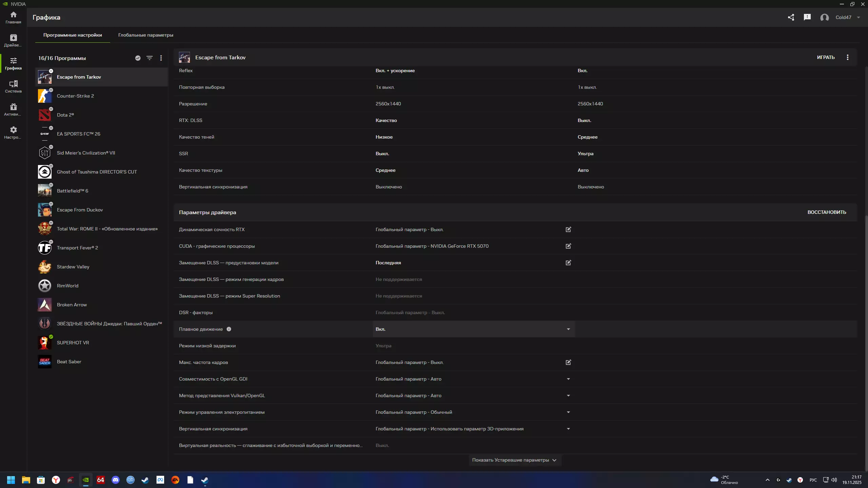Edit DLSS model presets override
Image resolution: width=868 pixels, height=488 pixels.
pos(568,263)
